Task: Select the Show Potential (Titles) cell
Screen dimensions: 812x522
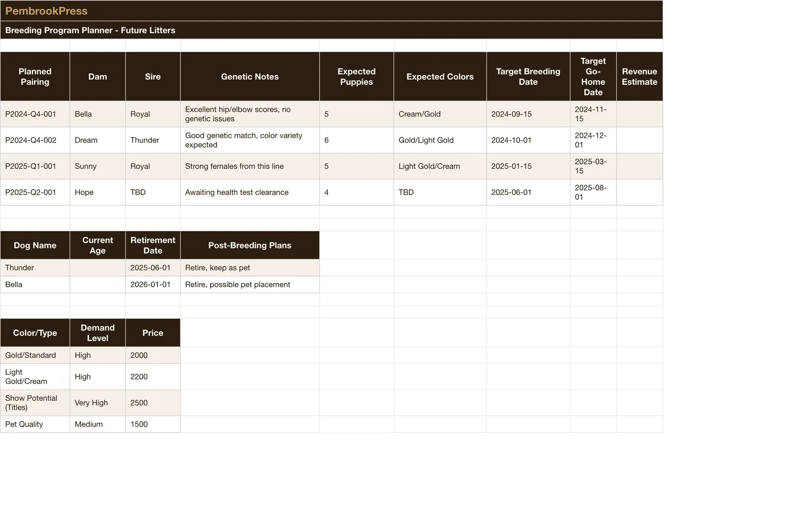Action: coord(35,403)
